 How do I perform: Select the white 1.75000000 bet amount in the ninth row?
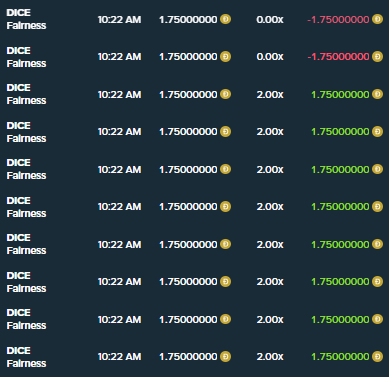188,319
